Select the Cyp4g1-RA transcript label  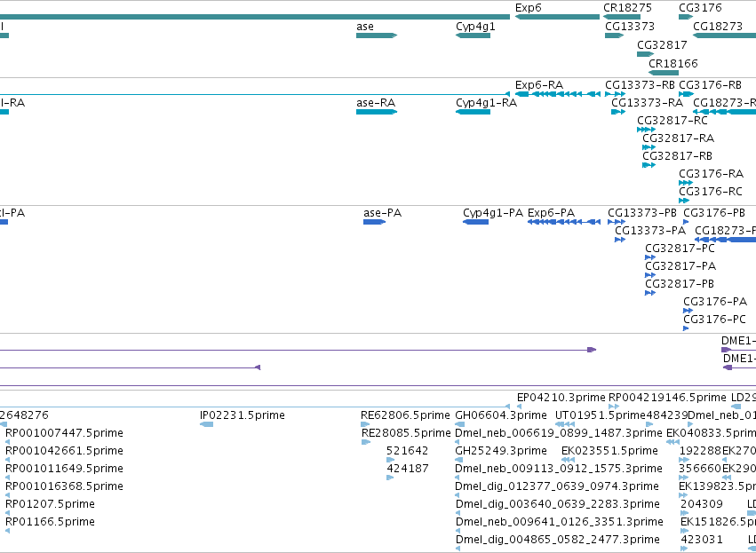pyautogui.click(x=486, y=103)
